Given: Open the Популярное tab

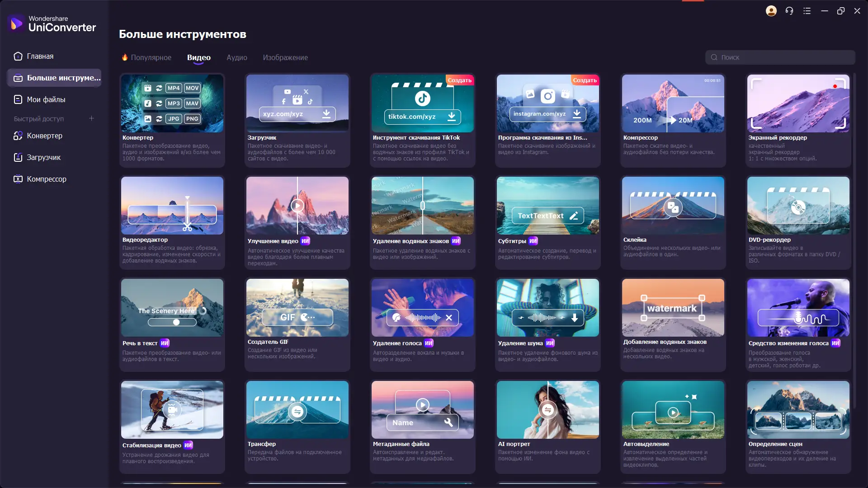Looking at the screenshot, I should (151, 57).
